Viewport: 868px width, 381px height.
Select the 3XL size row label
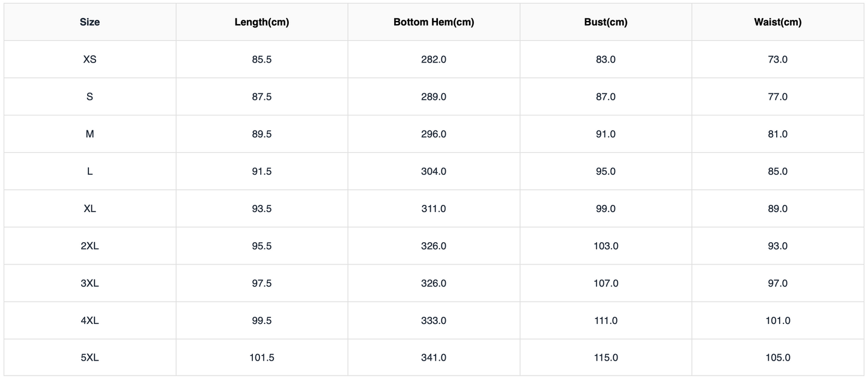point(90,283)
